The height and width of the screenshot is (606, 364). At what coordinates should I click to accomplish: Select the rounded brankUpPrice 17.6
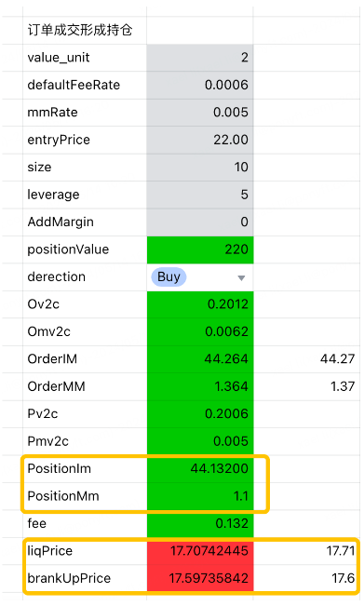pyautogui.click(x=306, y=579)
